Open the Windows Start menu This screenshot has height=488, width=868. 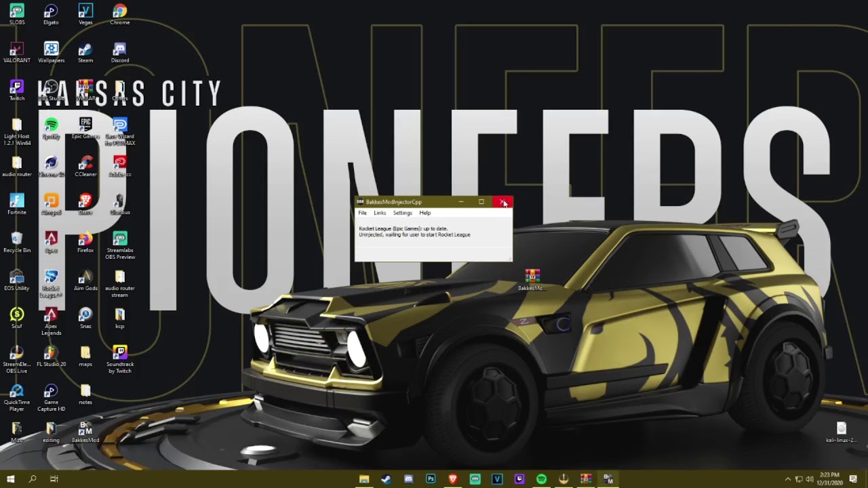point(10,479)
